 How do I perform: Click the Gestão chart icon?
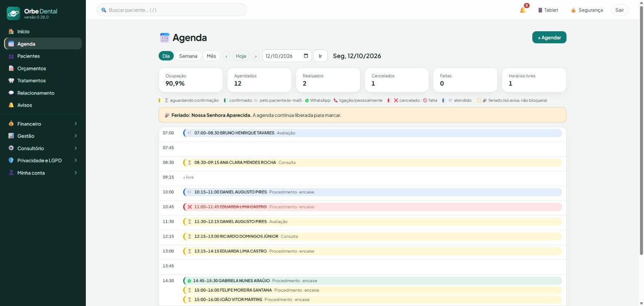pos(11,136)
